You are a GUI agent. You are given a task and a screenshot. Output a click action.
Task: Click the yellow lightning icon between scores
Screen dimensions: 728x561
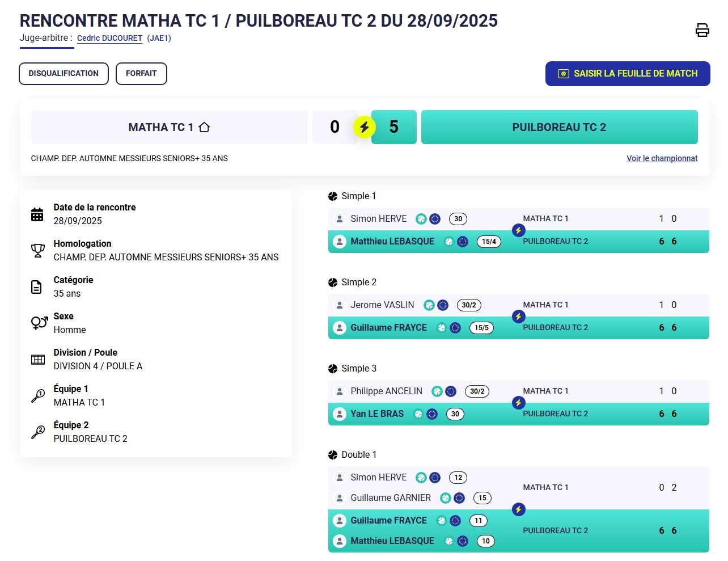(365, 127)
